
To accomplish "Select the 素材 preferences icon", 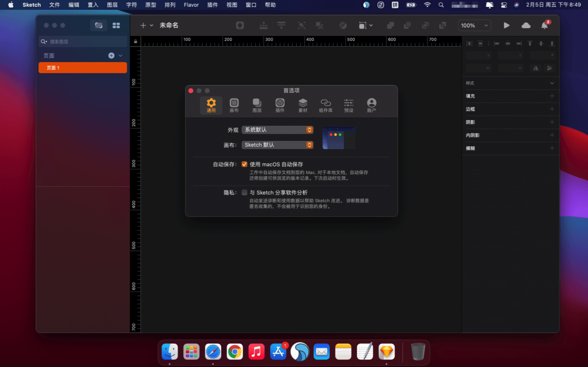I will (x=303, y=105).
